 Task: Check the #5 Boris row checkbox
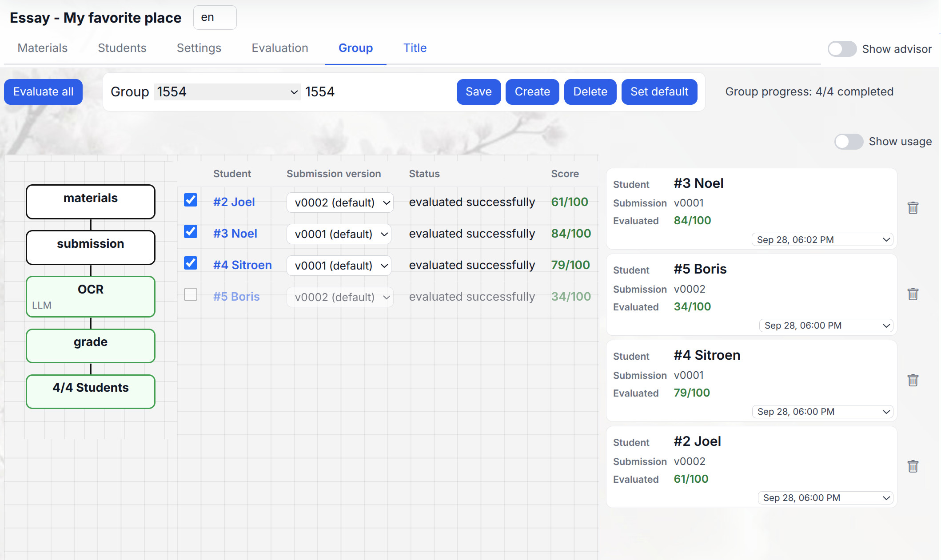[x=191, y=294]
